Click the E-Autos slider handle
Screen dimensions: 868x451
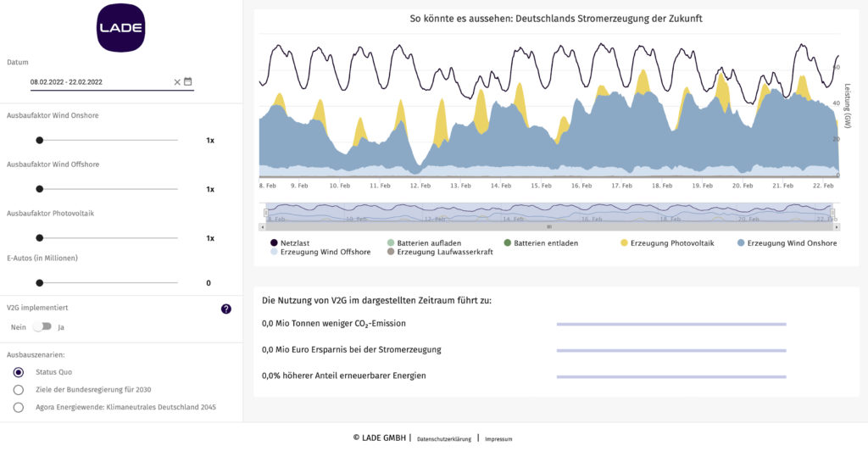(39, 282)
